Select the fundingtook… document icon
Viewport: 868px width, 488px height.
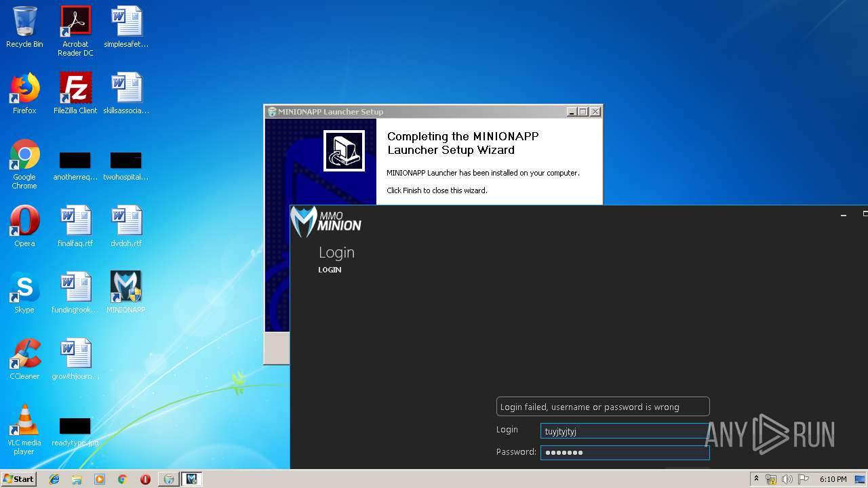pyautogui.click(x=75, y=293)
